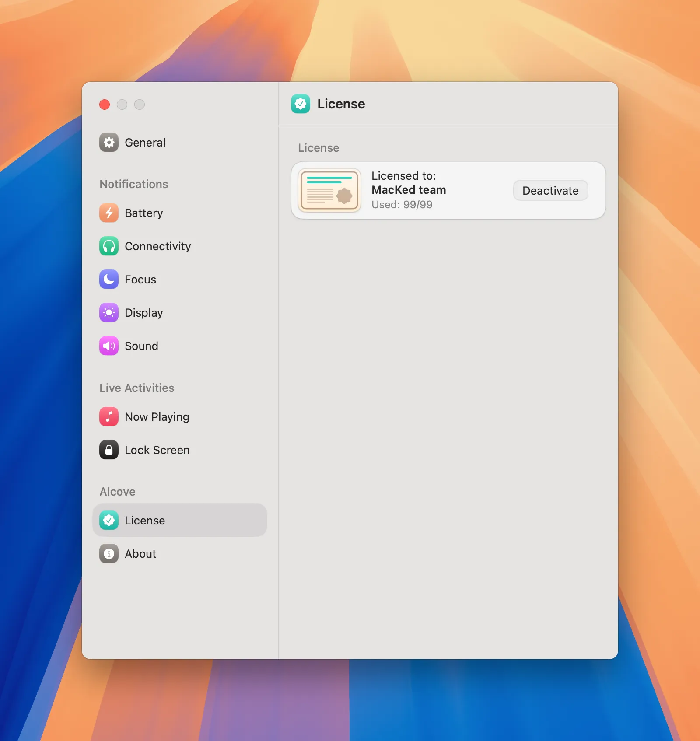Open the Focus crescent moon icon

[109, 280]
